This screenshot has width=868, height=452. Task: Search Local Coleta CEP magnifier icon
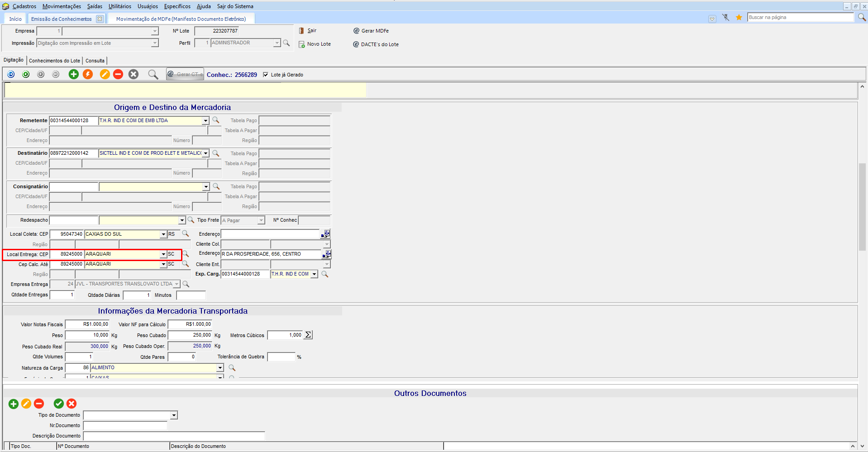pyautogui.click(x=186, y=234)
